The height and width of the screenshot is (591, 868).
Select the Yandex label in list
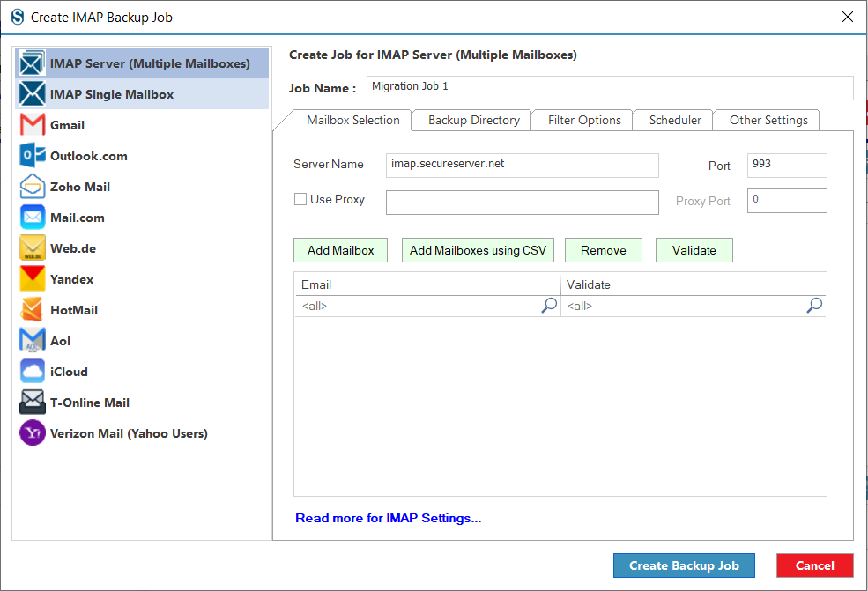point(72,279)
